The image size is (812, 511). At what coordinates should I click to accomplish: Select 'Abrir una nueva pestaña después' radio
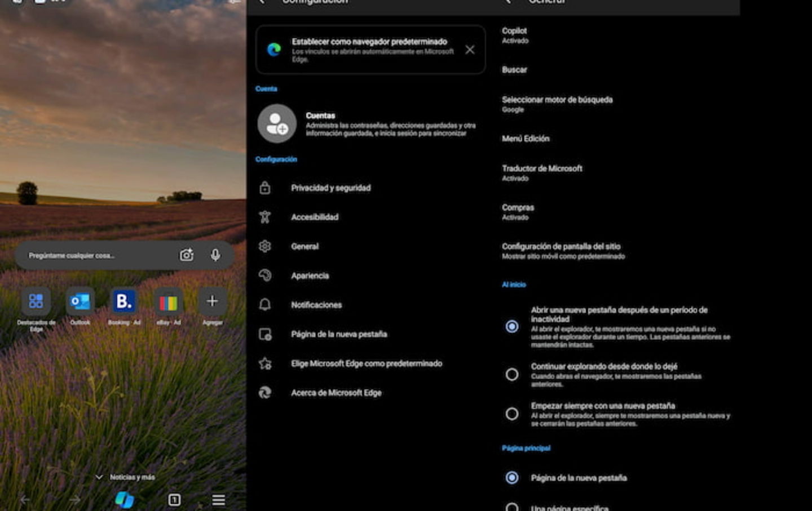click(x=512, y=326)
